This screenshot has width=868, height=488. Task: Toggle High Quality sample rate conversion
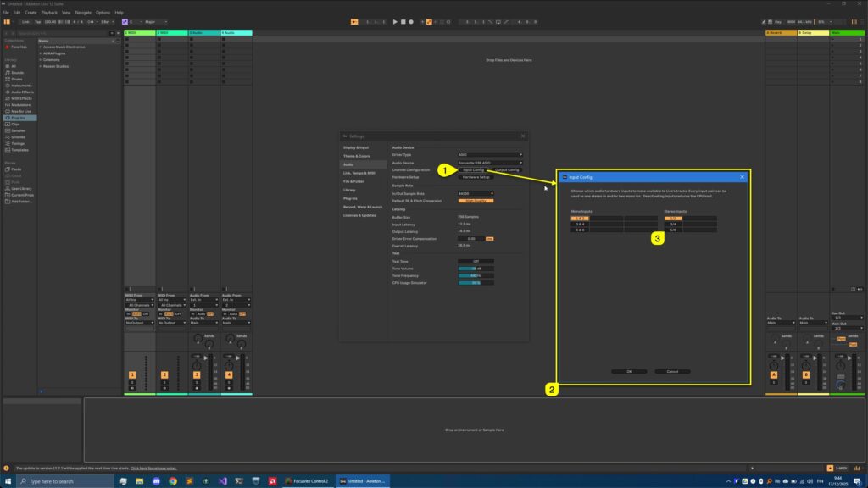475,200
